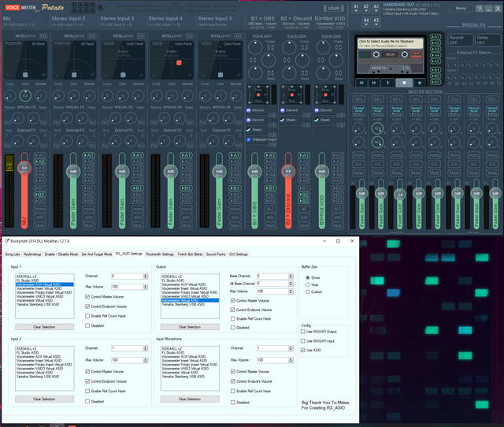Select the Custom buffer size radio button
The height and width of the screenshot is (427, 504).
pos(308,291)
